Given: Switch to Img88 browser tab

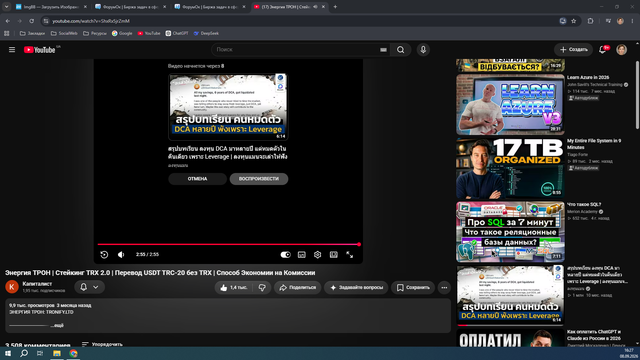Looking at the screenshot, I should coord(50,7).
